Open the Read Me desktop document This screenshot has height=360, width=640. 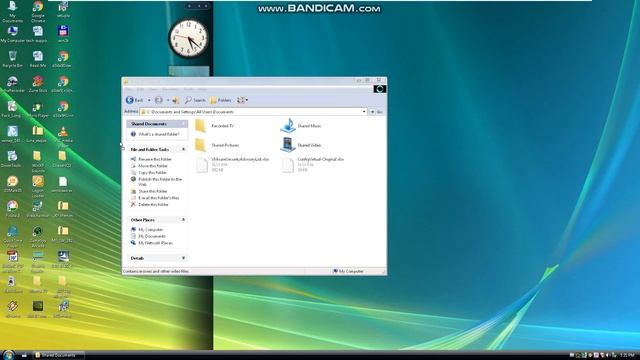pos(38,59)
